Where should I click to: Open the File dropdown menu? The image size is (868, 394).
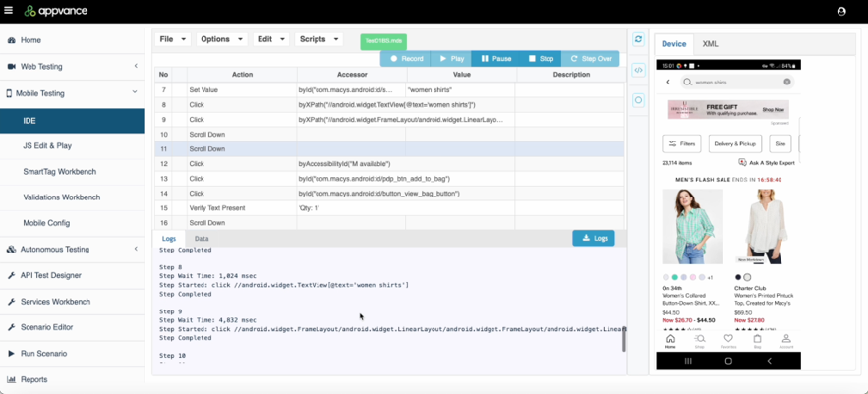click(x=172, y=39)
